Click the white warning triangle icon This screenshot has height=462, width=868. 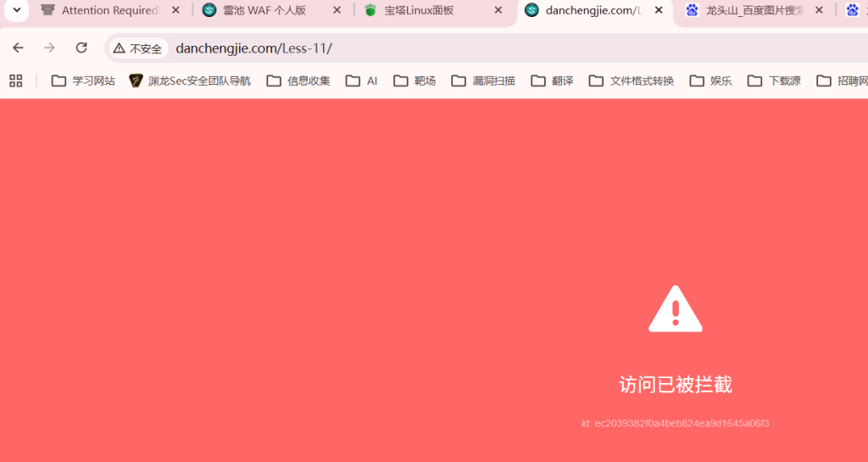675,309
